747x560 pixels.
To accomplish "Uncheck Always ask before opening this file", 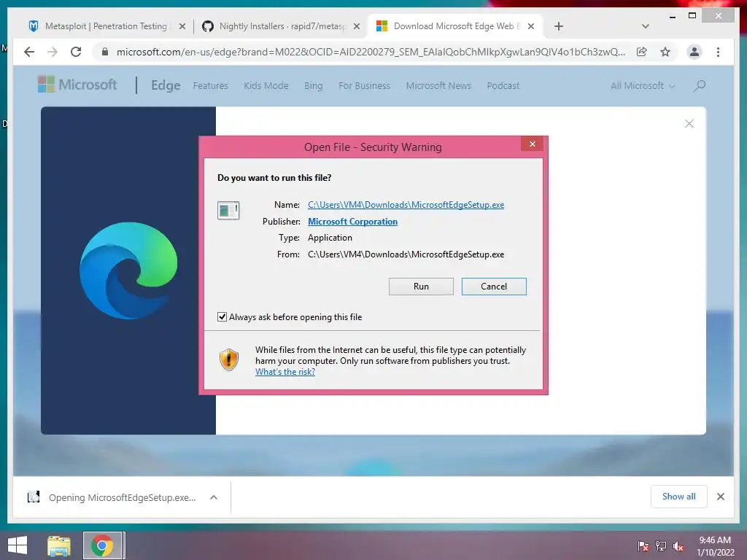I will point(222,317).
